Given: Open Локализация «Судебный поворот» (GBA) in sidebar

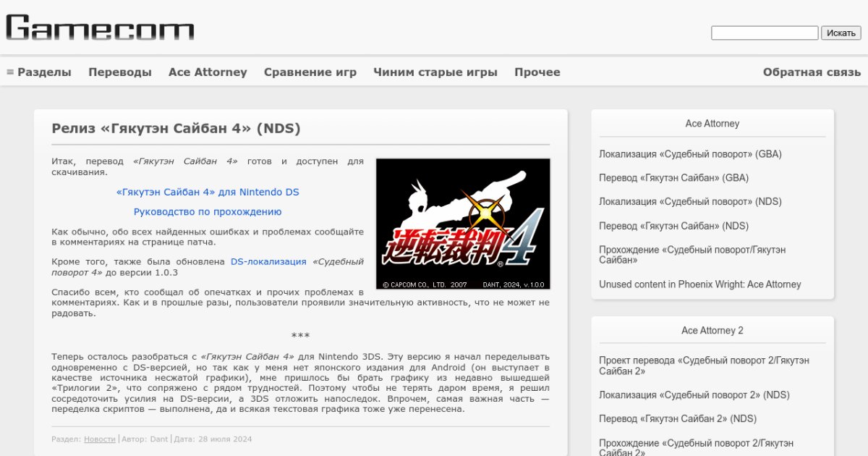Looking at the screenshot, I should tap(690, 154).
